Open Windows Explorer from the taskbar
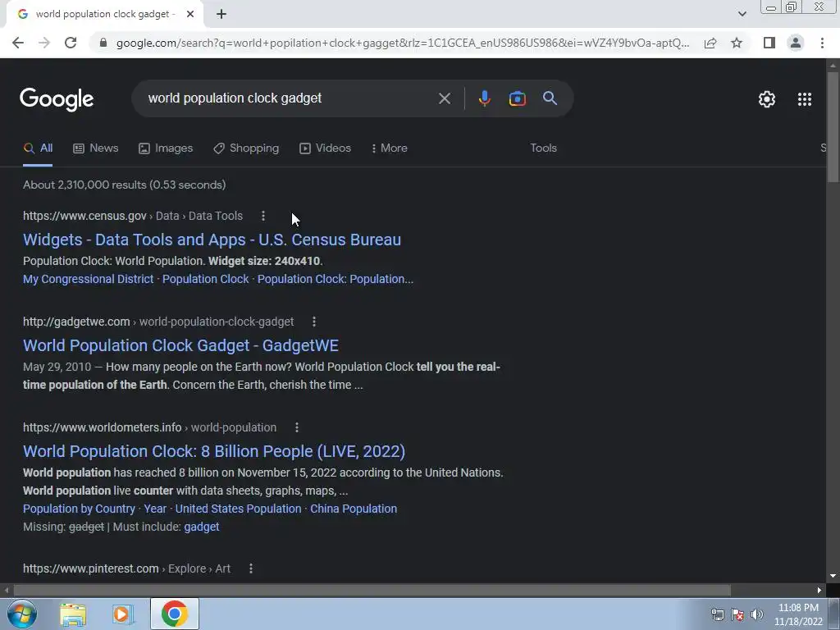The image size is (840, 630). 73,614
